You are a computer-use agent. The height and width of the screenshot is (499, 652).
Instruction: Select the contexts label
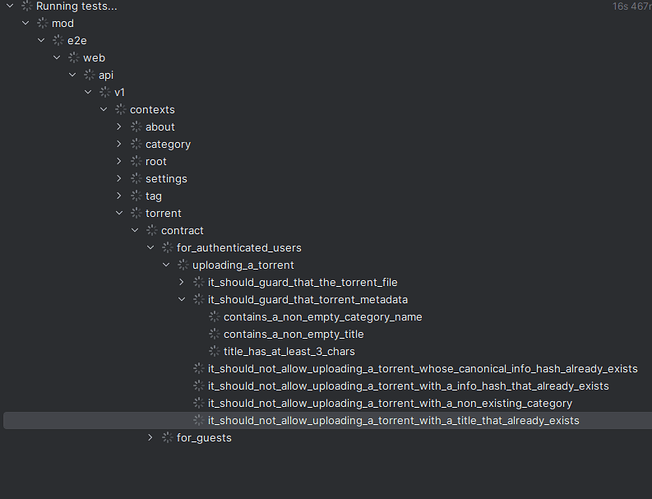tap(152, 110)
